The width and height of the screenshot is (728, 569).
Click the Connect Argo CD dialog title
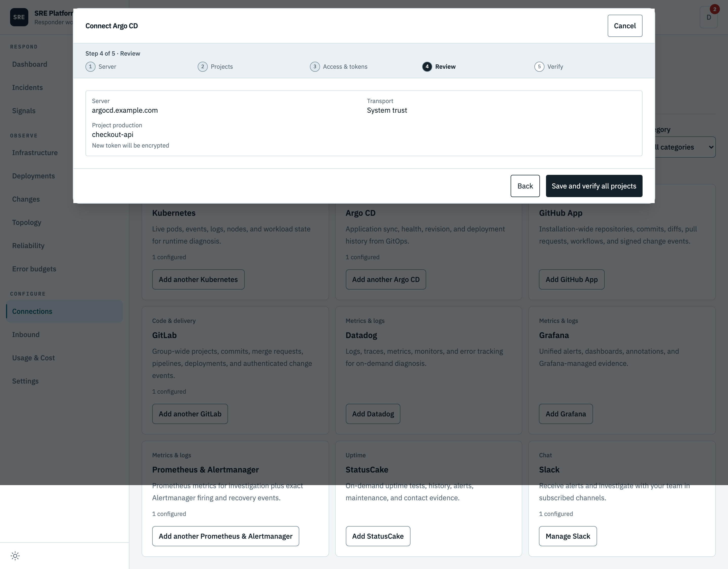(112, 26)
